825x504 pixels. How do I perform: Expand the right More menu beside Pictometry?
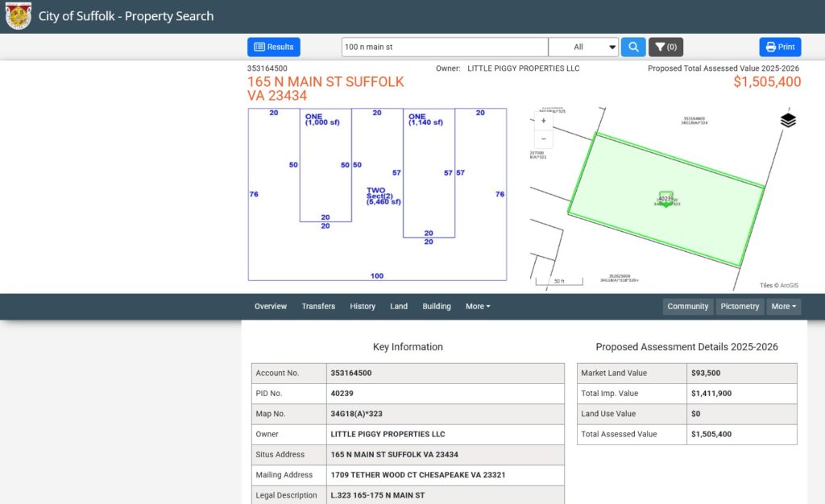pos(783,307)
